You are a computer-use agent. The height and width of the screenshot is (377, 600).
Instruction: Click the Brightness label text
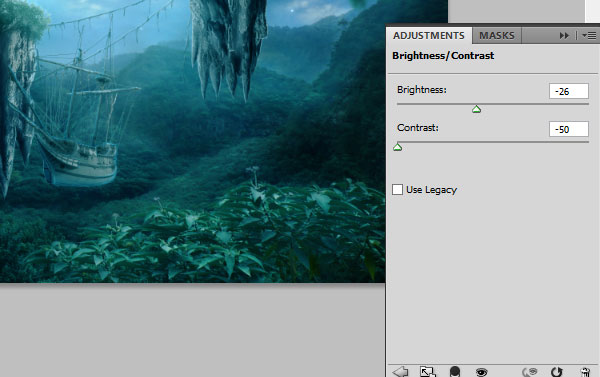[422, 90]
